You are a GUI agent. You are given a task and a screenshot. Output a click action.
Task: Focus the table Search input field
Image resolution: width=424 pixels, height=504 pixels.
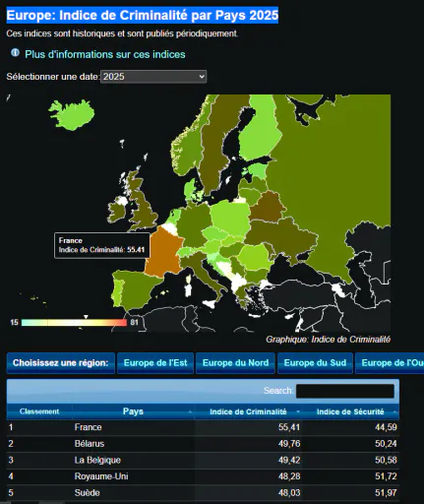click(x=345, y=391)
